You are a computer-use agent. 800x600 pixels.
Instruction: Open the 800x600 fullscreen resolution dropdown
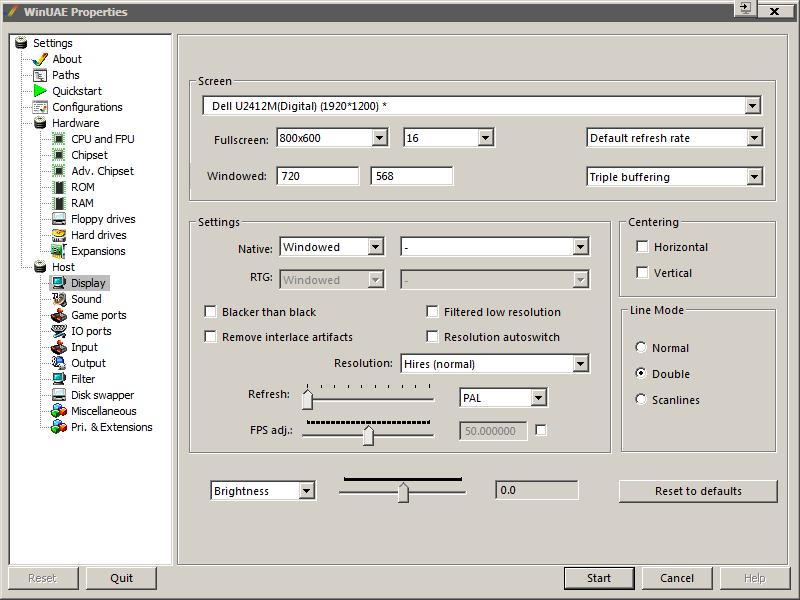tap(332, 138)
